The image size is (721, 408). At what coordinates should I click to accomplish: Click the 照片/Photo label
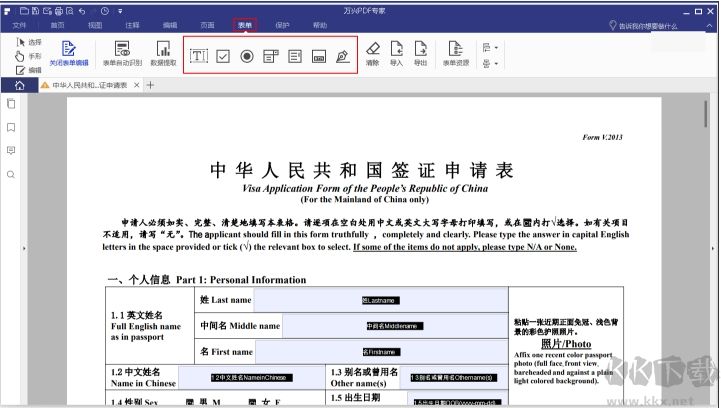coord(566,344)
